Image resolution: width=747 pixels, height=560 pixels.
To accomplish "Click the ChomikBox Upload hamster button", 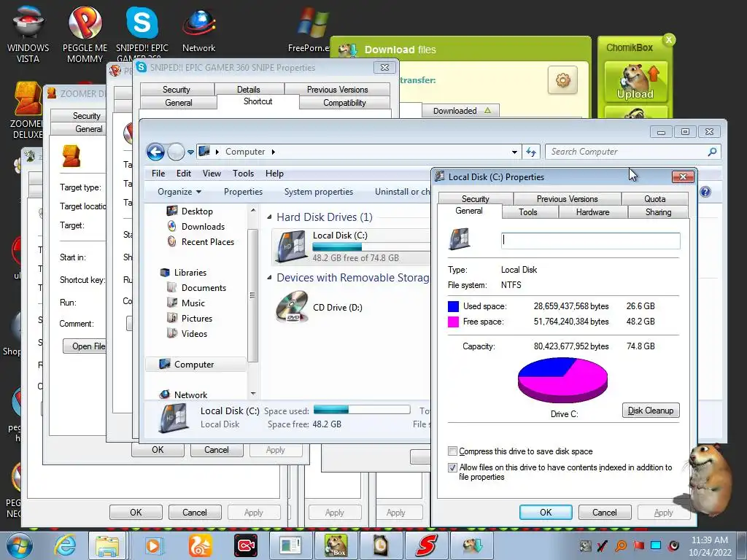I will click(635, 82).
